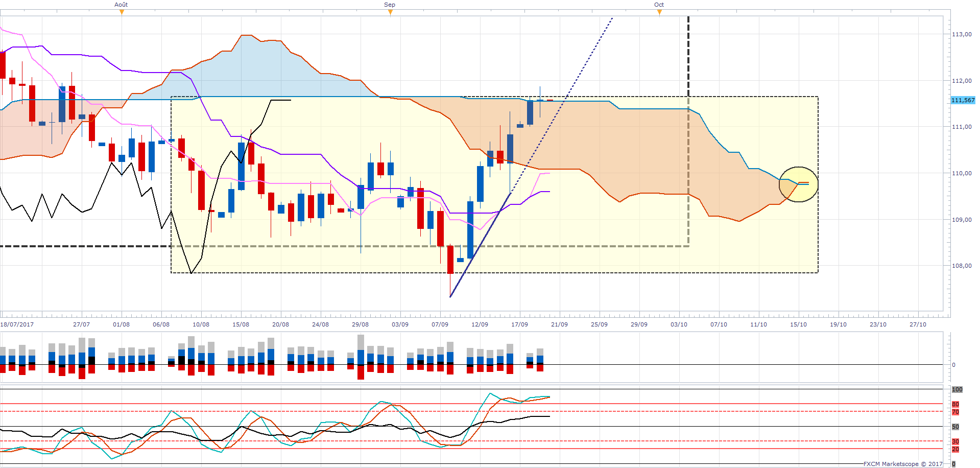Click the 108,00 price axis label

(962, 266)
